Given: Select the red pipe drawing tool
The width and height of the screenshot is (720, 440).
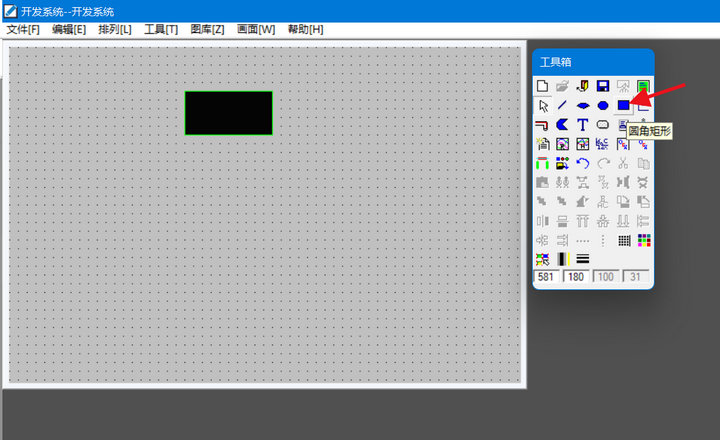Looking at the screenshot, I should [x=543, y=125].
